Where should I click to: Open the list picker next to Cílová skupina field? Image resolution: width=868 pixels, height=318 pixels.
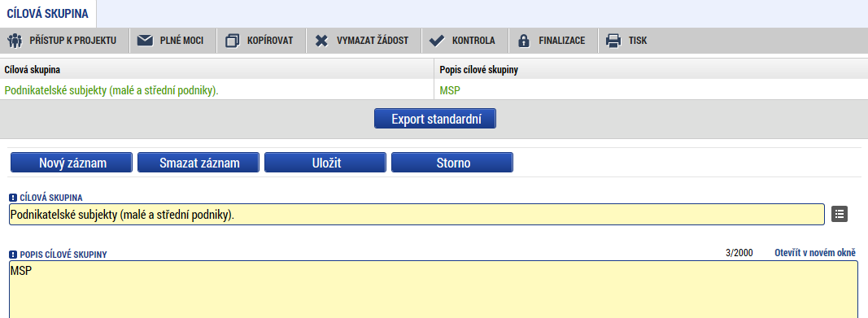pyautogui.click(x=840, y=214)
